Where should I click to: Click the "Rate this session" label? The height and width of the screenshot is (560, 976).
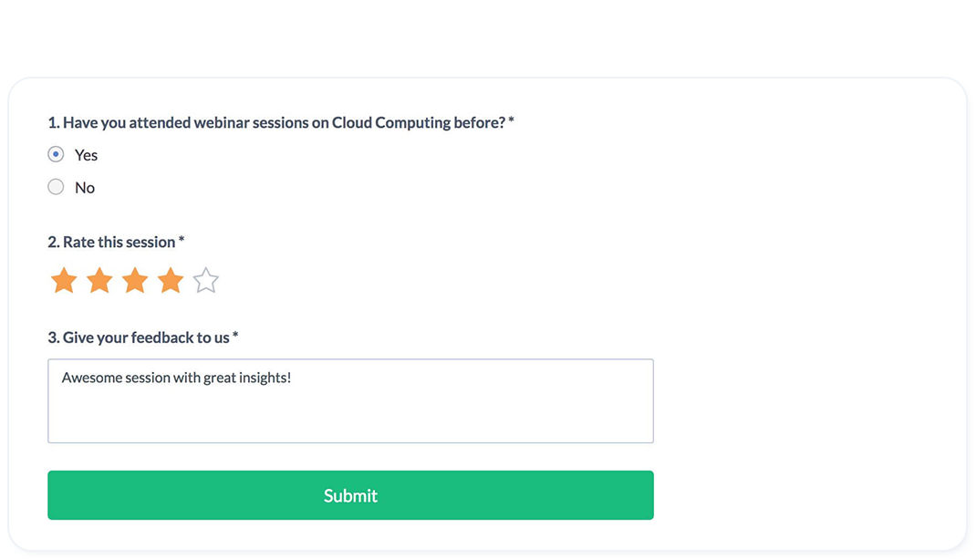(119, 243)
